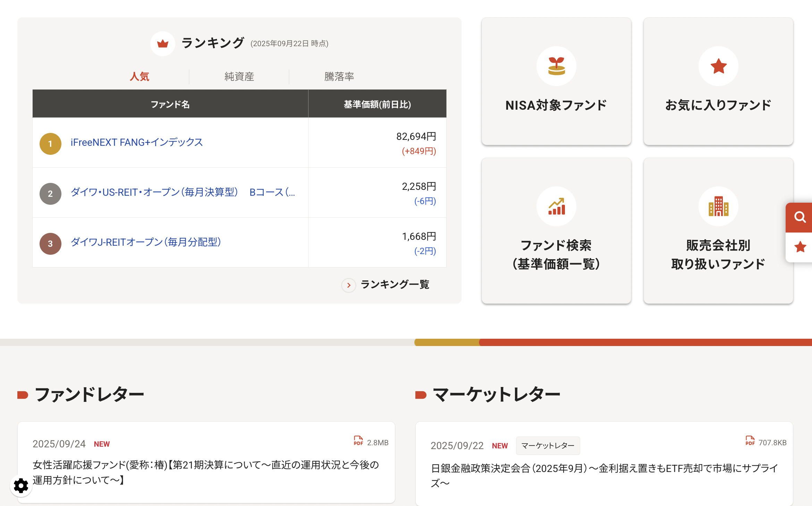Click the ランキング一覧 chevron arrow
812x506 pixels.
pos(349,285)
